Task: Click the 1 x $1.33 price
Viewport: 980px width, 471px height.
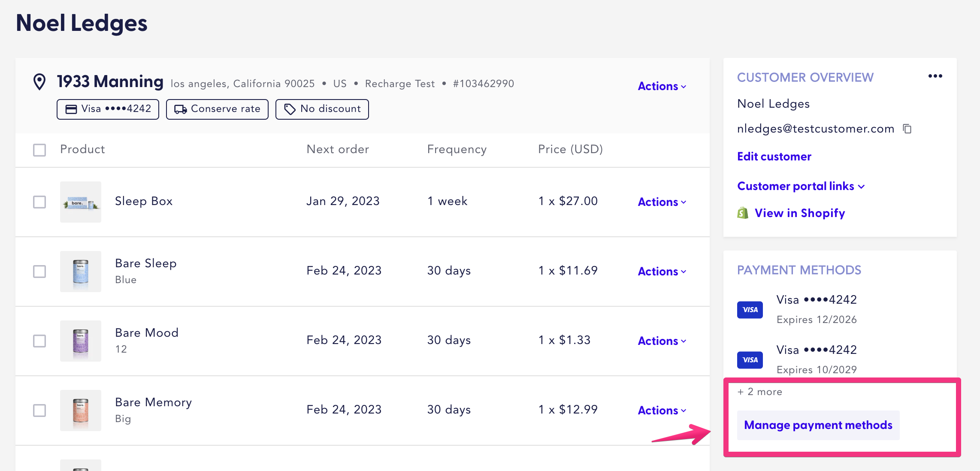Action: point(565,340)
